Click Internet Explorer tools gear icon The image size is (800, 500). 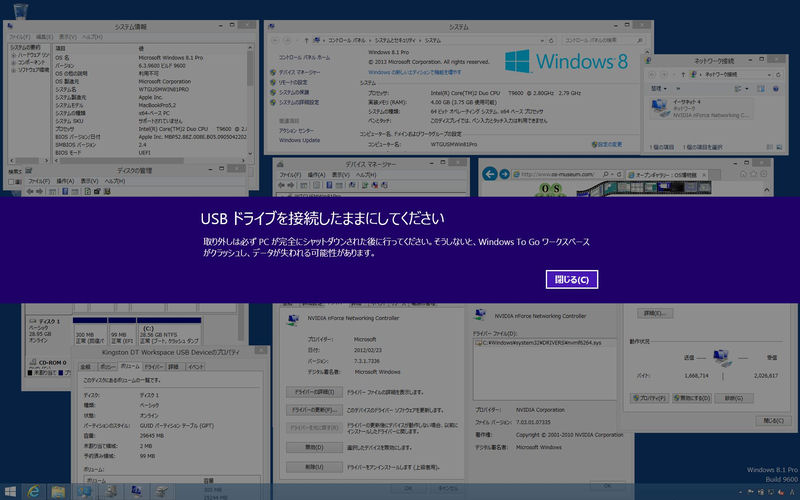pos(764,174)
